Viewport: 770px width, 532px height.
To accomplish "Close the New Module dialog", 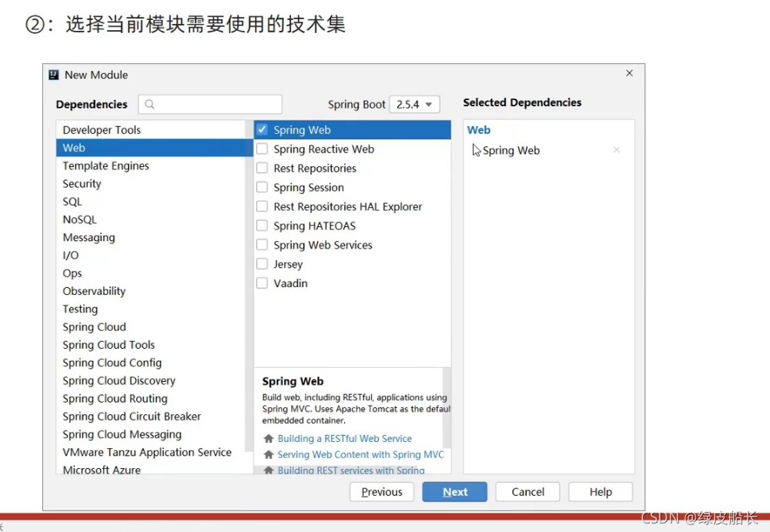I will (x=629, y=73).
